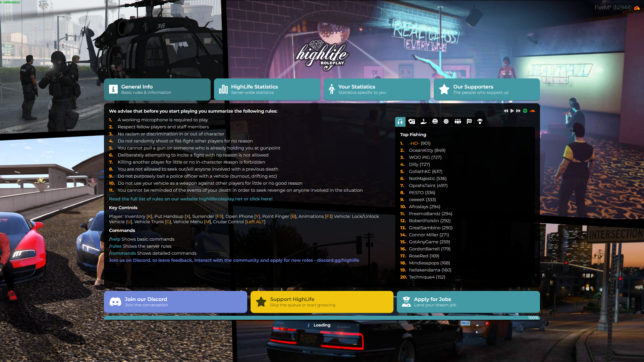This screenshot has width=644, height=362.
Task: Select the fishing rod statistics icon
Action: pyautogui.click(x=400, y=122)
